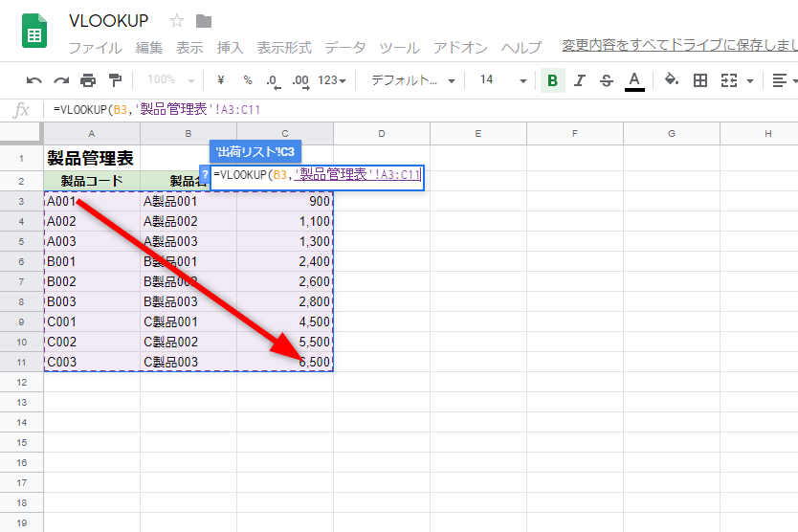Select column D header
Image resolution: width=798 pixels, height=532 pixels.
point(382,133)
